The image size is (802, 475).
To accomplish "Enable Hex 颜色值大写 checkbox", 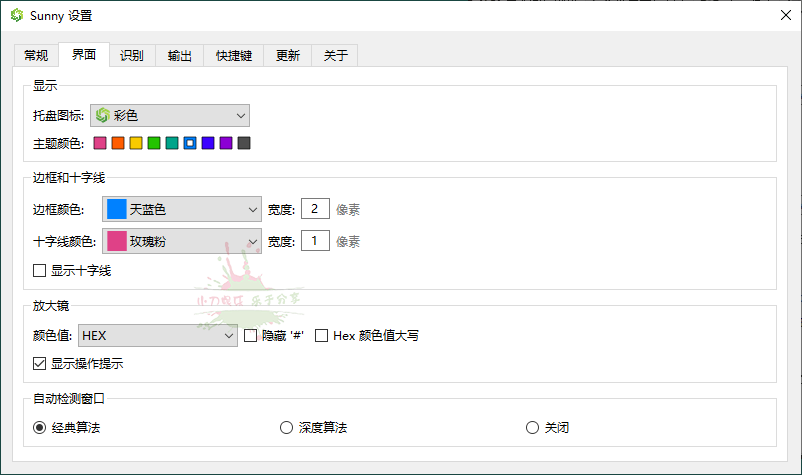I will [x=322, y=336].
